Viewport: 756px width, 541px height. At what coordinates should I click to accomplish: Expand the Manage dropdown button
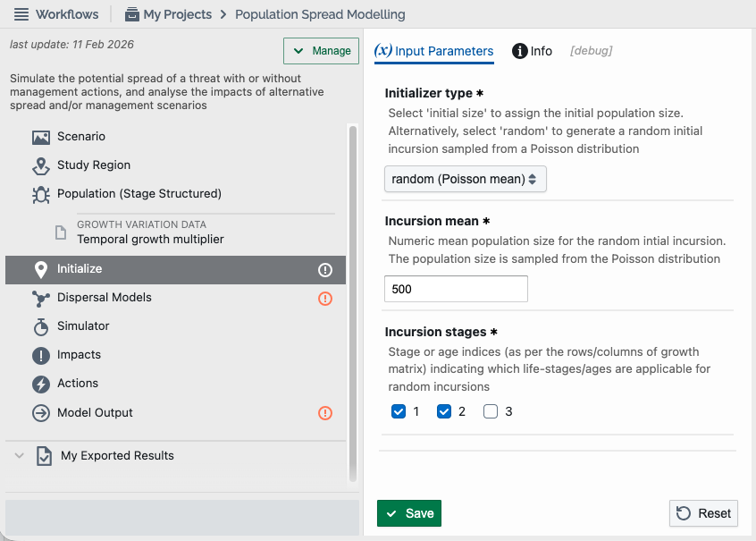tap(321, 51)
